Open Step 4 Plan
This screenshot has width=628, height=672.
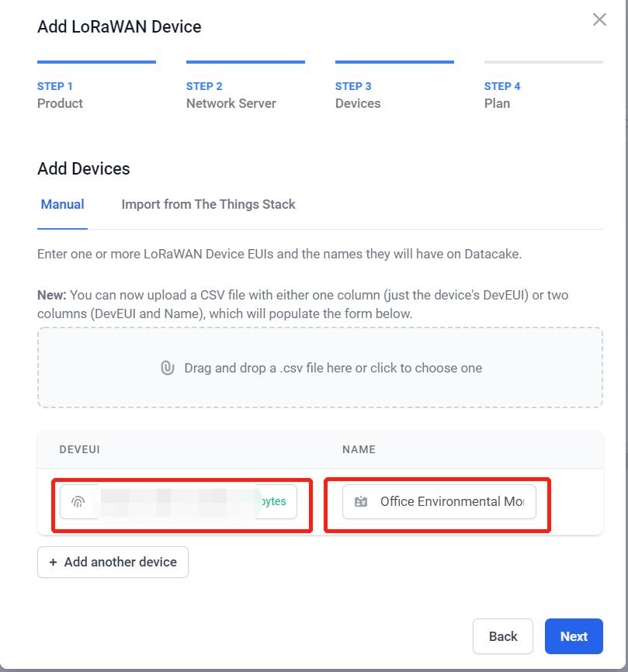point(501,95)
